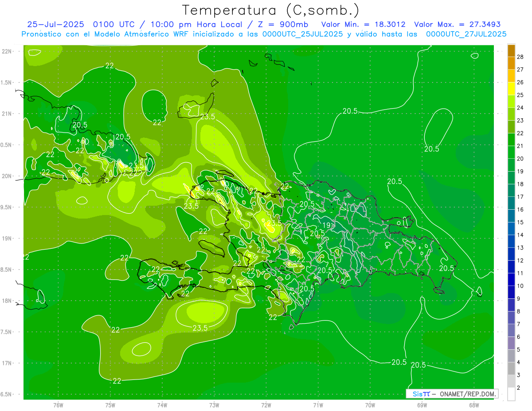Click "Valor Min. = 18.3012" readout
Image resolution: width=532 pixels, height=411 pixels.
[364, 24]
